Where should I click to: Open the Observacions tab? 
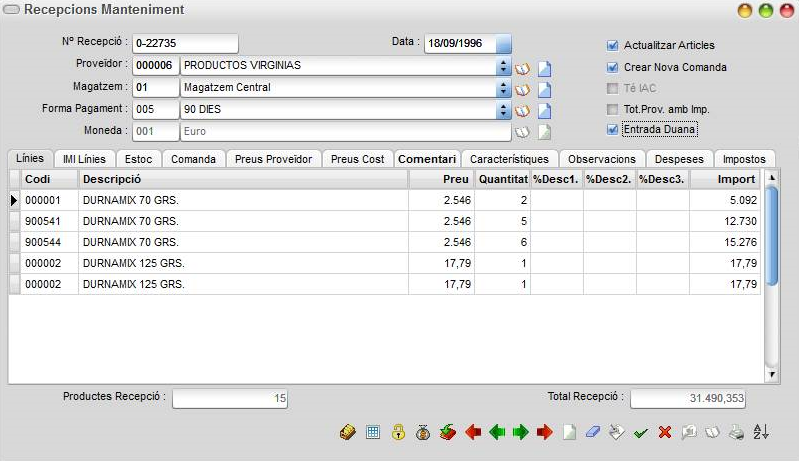[602, 159]
